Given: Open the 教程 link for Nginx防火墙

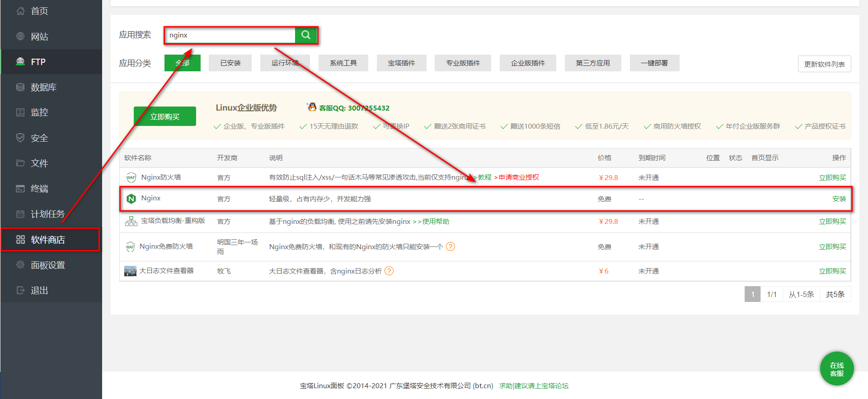Looking at the screenshot, I should click(x=484, y=177).
